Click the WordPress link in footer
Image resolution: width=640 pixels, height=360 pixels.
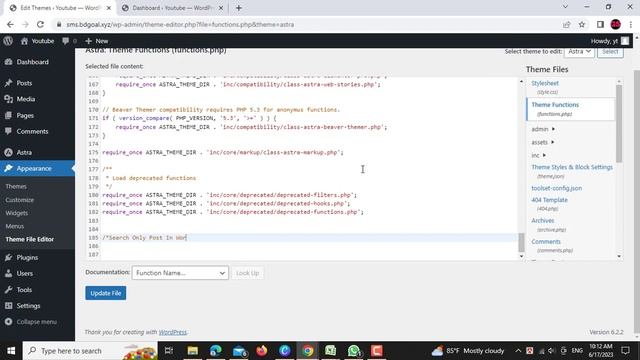pos(172,332)
